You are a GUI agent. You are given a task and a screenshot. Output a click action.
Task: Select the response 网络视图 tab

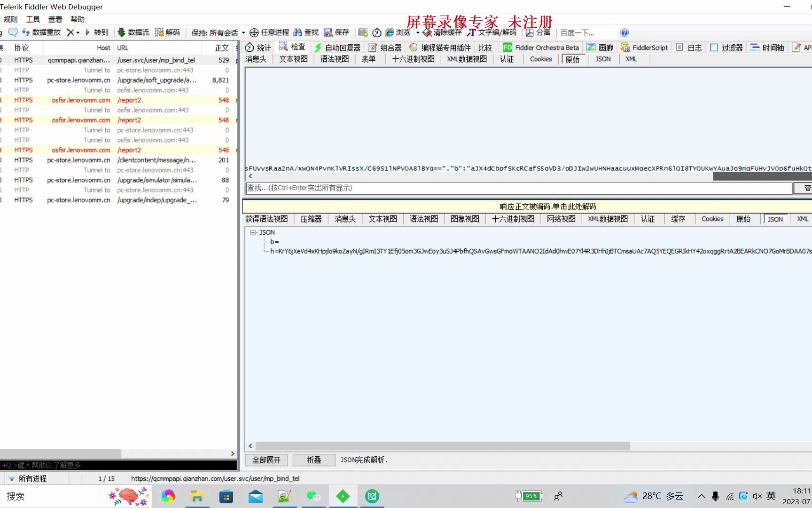(561, 219)
